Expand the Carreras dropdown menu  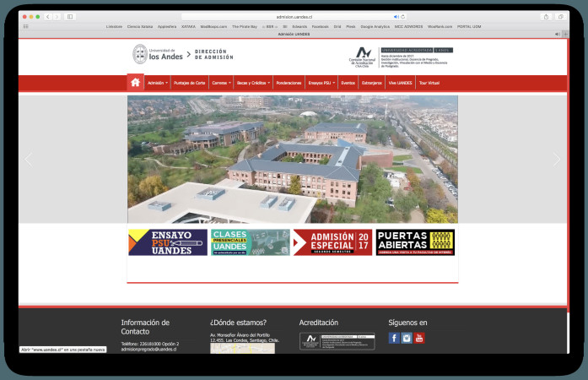(222, 83)
